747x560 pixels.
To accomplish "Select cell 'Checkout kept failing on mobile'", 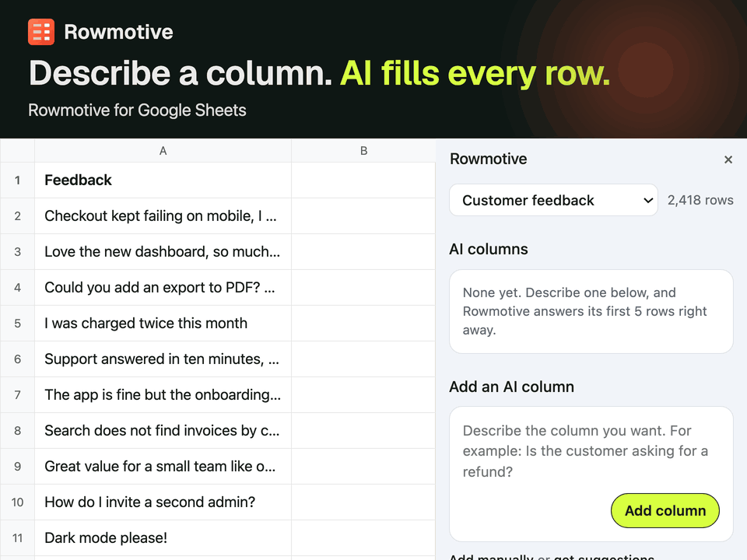I will [x=163, y=215].
